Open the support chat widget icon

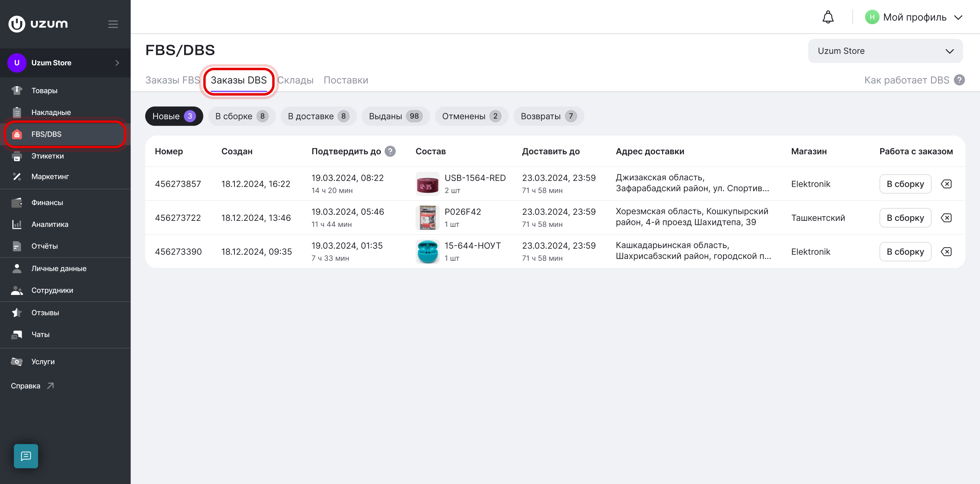coord(26,456)
